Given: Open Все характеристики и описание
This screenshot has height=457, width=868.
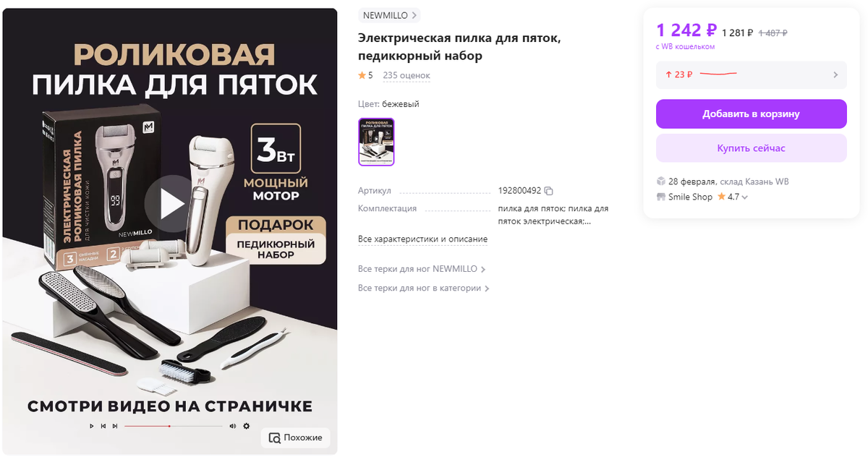Looking at the screenshot, I should pyautogui.click(x=422, y=239).
